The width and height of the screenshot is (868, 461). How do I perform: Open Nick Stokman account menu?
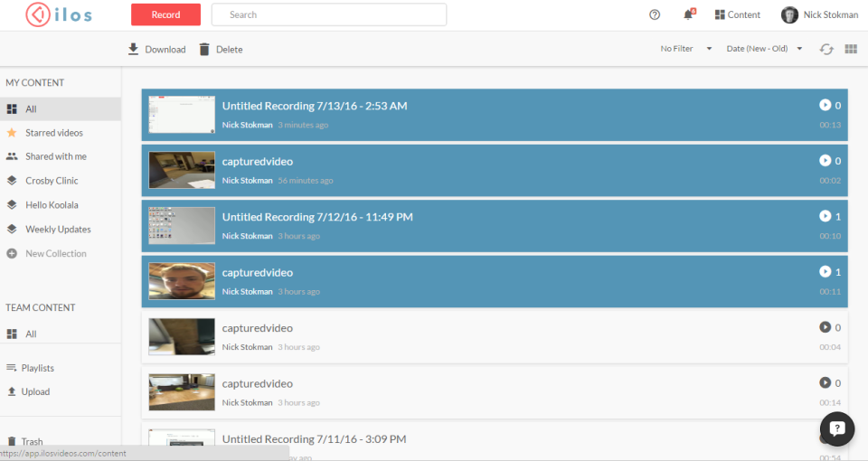coord(820,14)
